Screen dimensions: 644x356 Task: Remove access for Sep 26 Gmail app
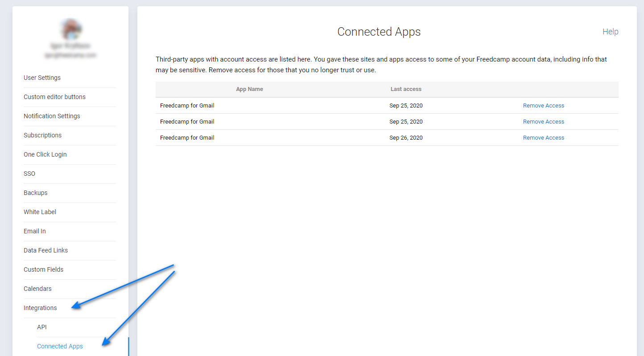pos(543,138)
